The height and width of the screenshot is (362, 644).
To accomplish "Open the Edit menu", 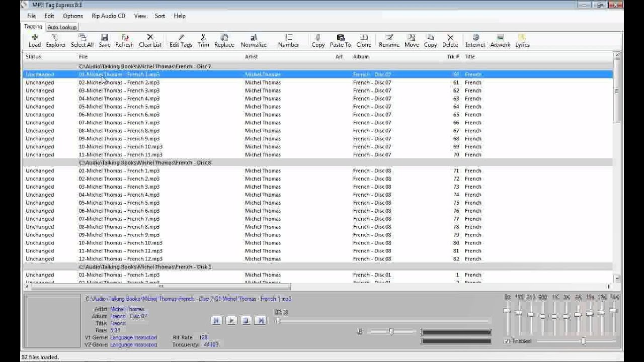I will pos(49,16).
